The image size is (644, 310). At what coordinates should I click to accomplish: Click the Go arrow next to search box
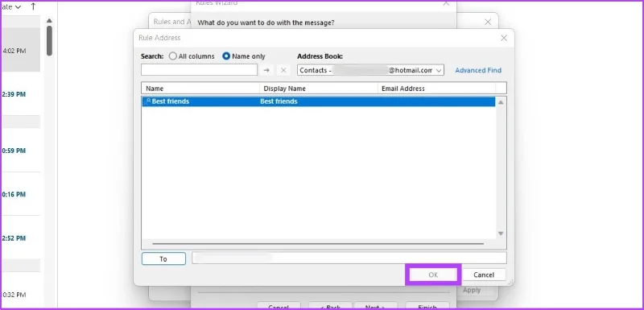pos(266,70)
